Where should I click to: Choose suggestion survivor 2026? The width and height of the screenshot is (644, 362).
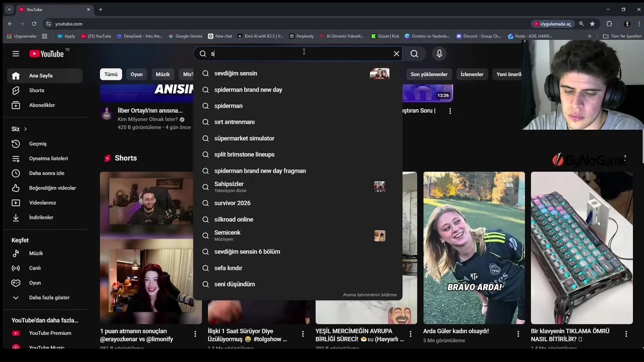(298, 203)
